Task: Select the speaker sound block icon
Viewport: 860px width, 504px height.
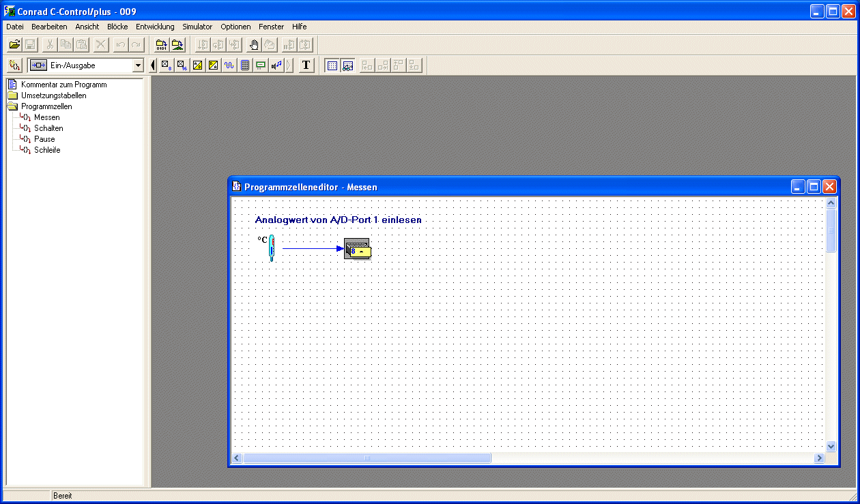Action: (276, 65)
